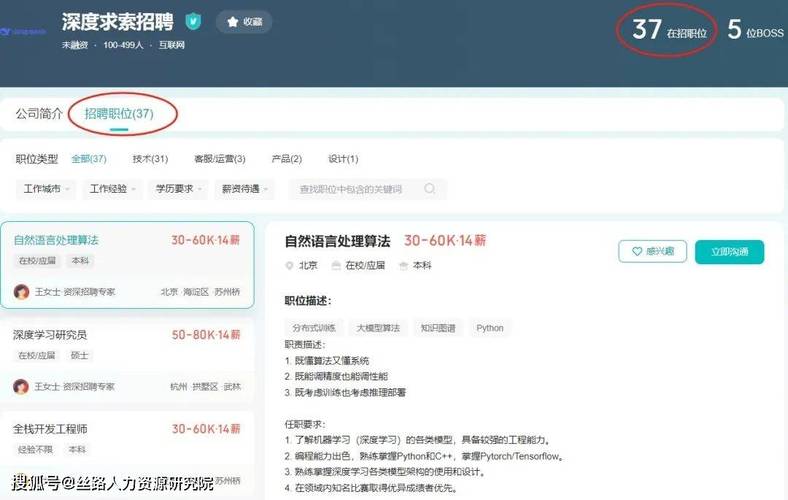
Task: Open the 工作城市 dropdown
Action: (46, 189)
